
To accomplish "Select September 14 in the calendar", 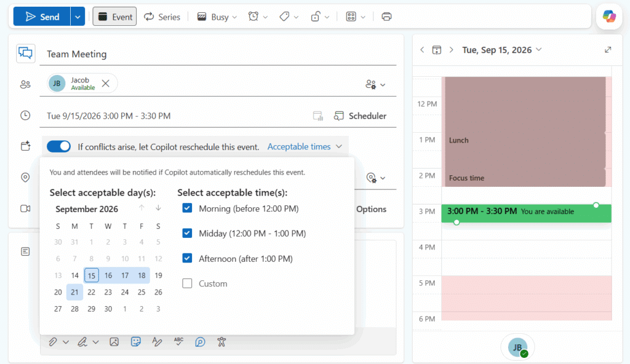I will 74,275.
